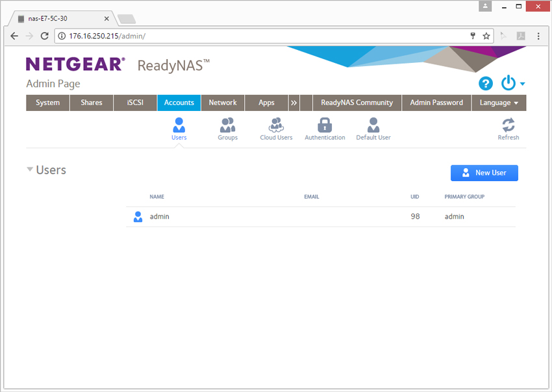Viewport: 552px width, 392px height.
Task: Switch to the Network tab
Action: 223,103
